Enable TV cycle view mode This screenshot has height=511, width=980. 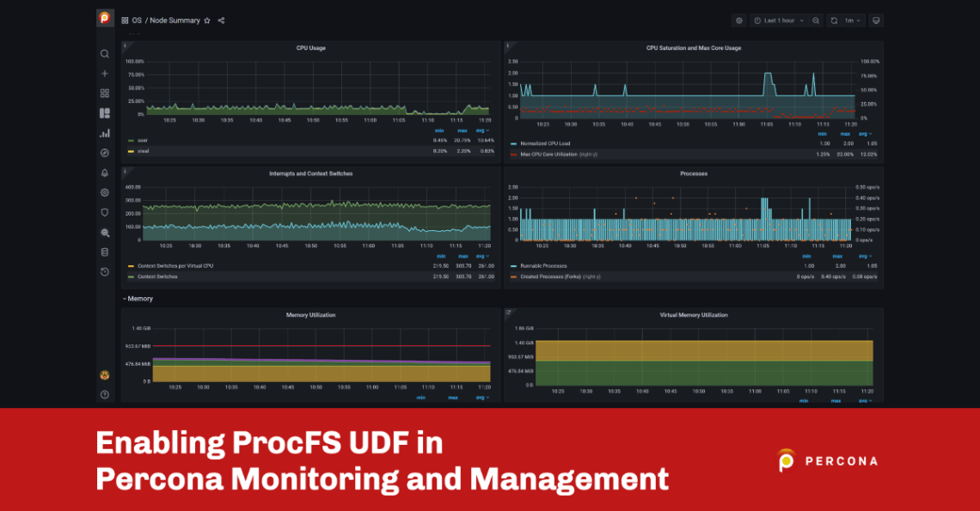point(875,20)
